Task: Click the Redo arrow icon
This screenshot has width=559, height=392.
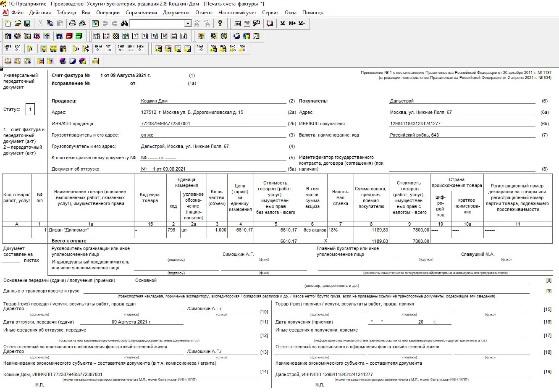Action: tap(115, 24)
